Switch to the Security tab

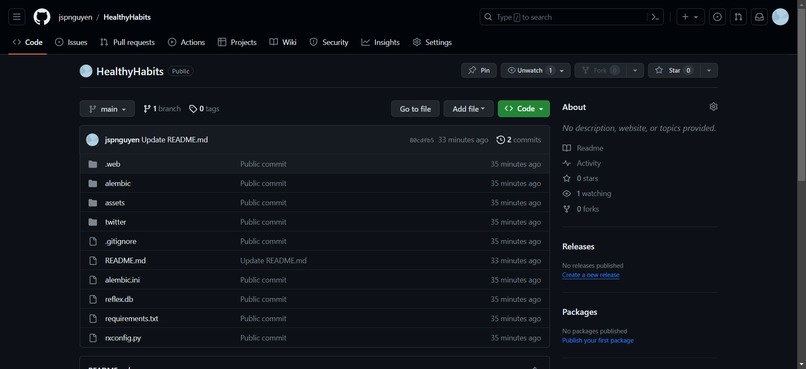pos(329,42)
